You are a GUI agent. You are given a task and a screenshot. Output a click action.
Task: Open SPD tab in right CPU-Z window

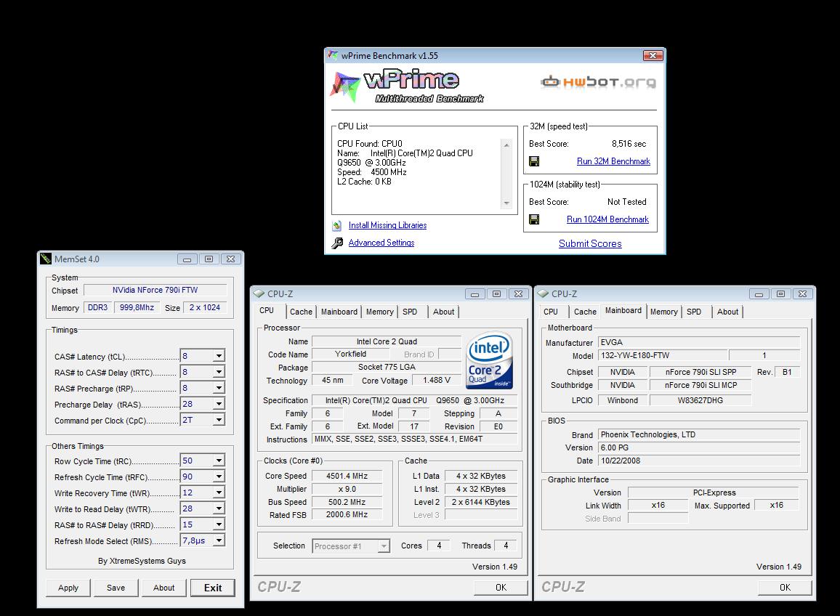(694, 312)
